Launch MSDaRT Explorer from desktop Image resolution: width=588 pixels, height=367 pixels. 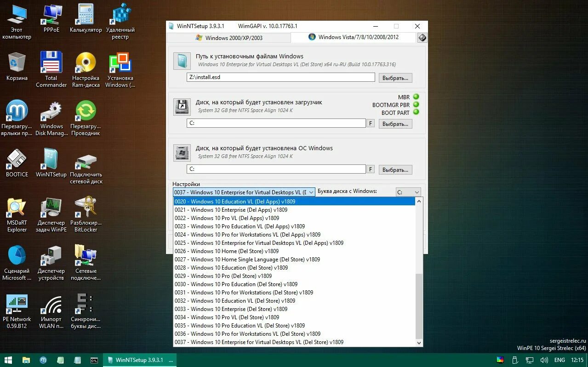[x=17, y=215]
